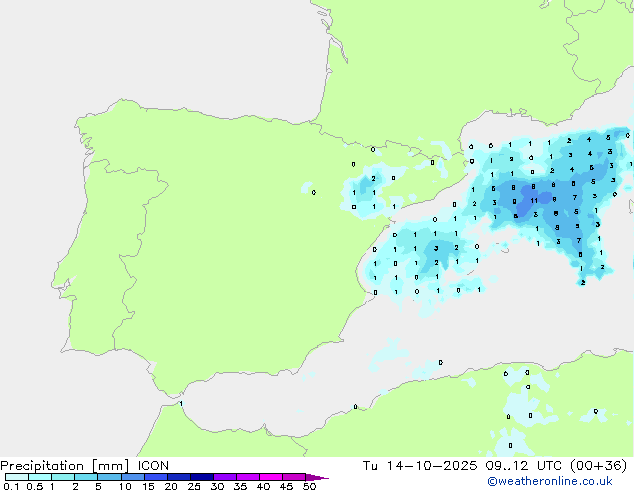This screenshot has width=634, height=490.
Task: Click the 1–2 mm legend color swatch
Action: click(63, 477)
